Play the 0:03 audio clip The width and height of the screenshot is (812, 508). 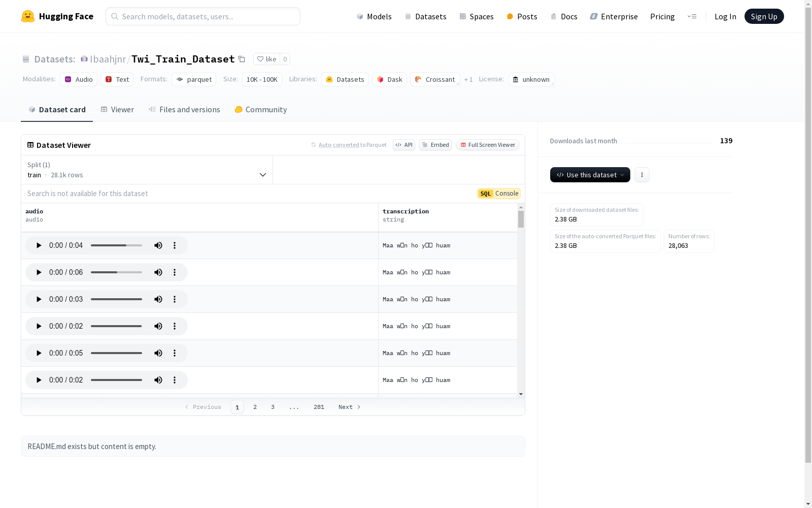pos(39,299)
